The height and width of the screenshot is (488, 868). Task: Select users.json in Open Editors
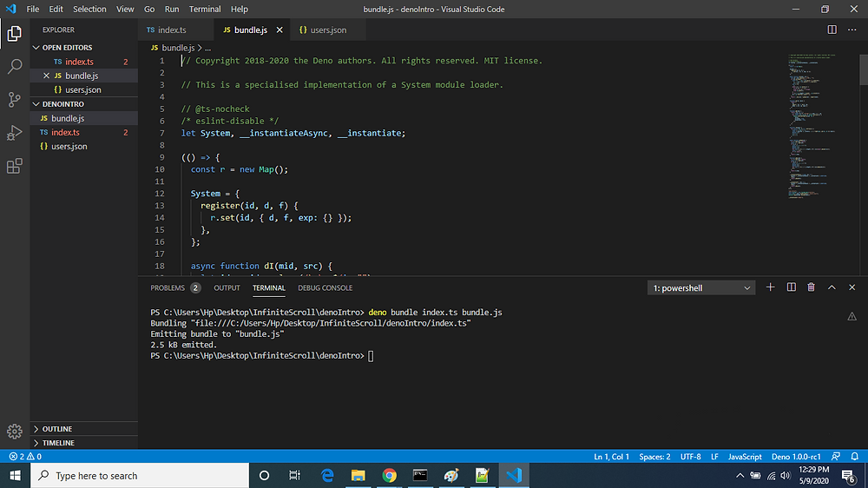(x=83, y=89)
